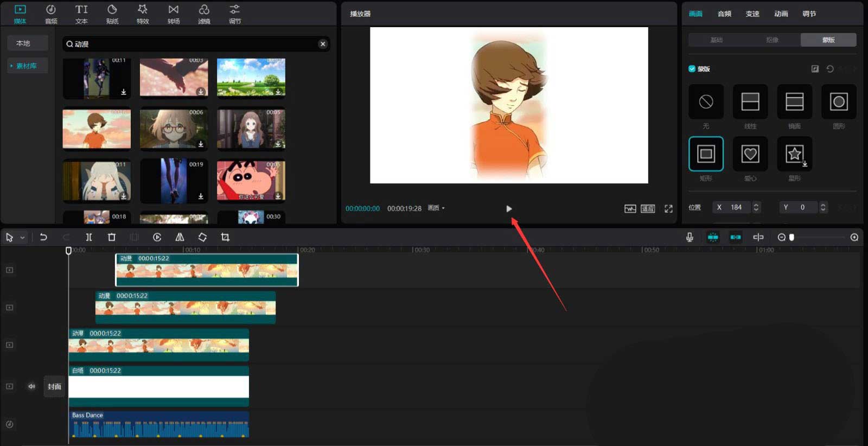Click the preview axis icon

point(758,237)
